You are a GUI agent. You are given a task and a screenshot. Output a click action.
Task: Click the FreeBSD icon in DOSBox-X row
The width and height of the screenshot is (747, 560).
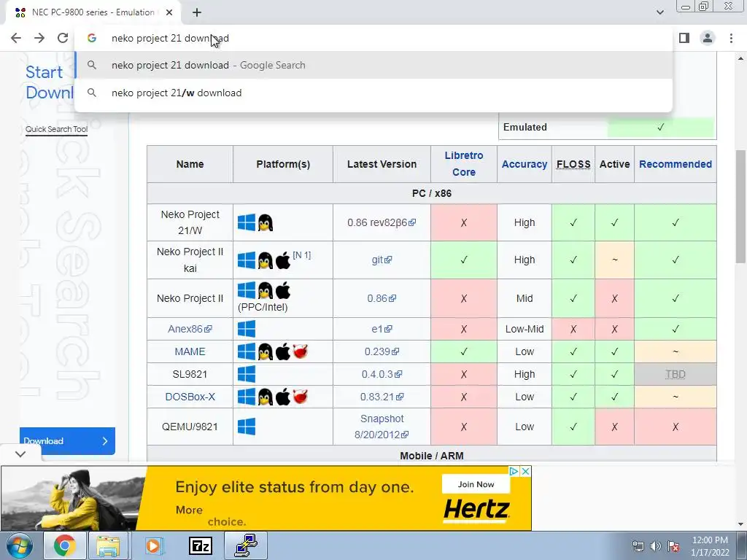coord(300,397)
